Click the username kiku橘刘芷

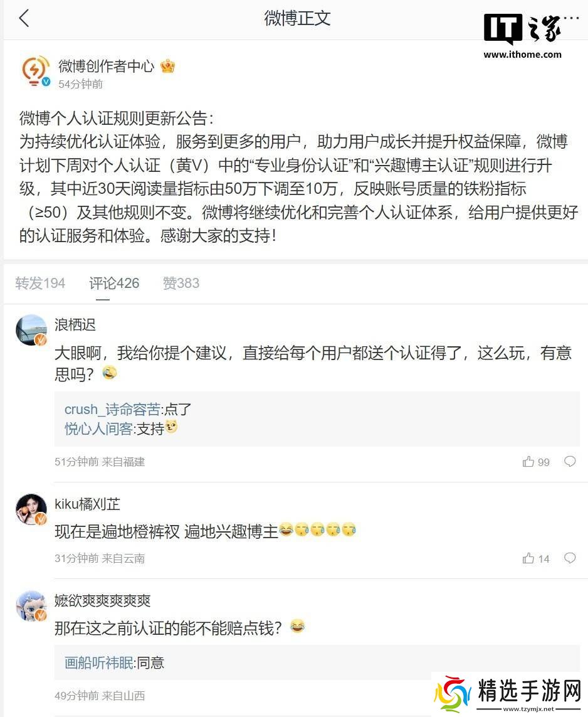click(87, 504)
